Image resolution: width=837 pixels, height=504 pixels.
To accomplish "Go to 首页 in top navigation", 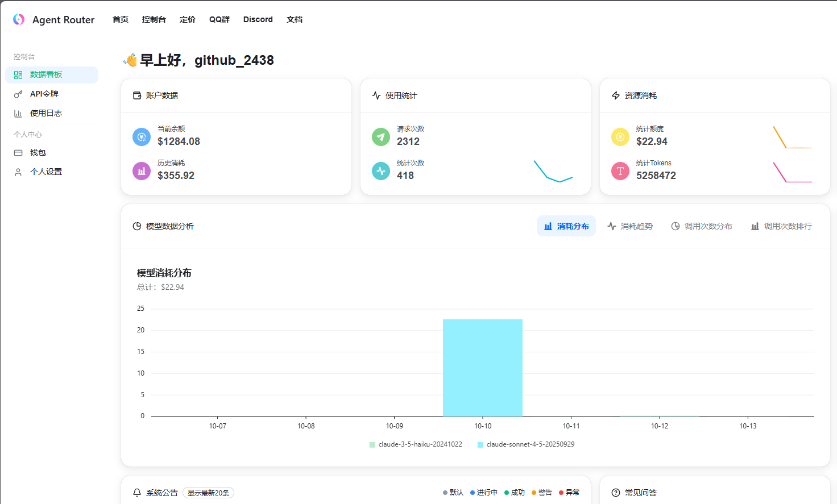I will point(121,19).
